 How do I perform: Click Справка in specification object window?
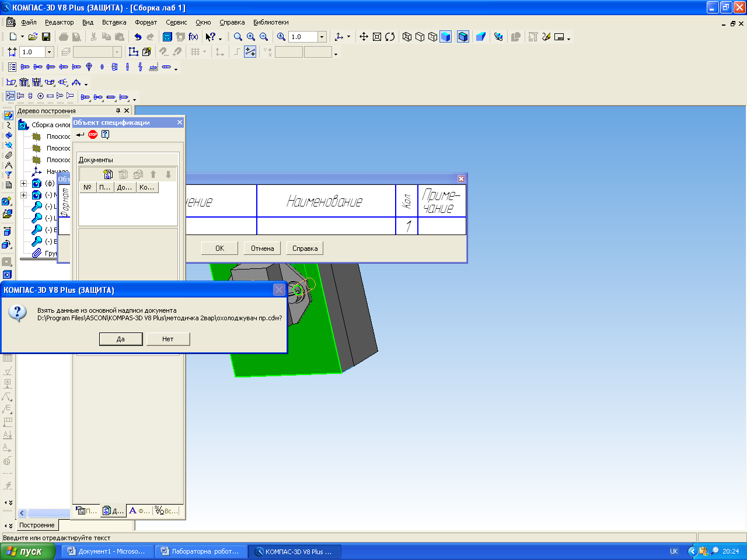[305, 249]
